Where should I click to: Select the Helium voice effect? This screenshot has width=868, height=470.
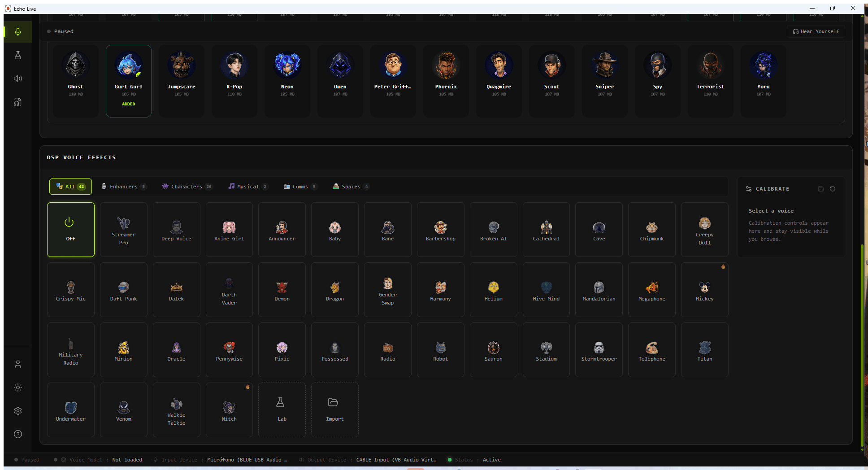coord(494,290)
